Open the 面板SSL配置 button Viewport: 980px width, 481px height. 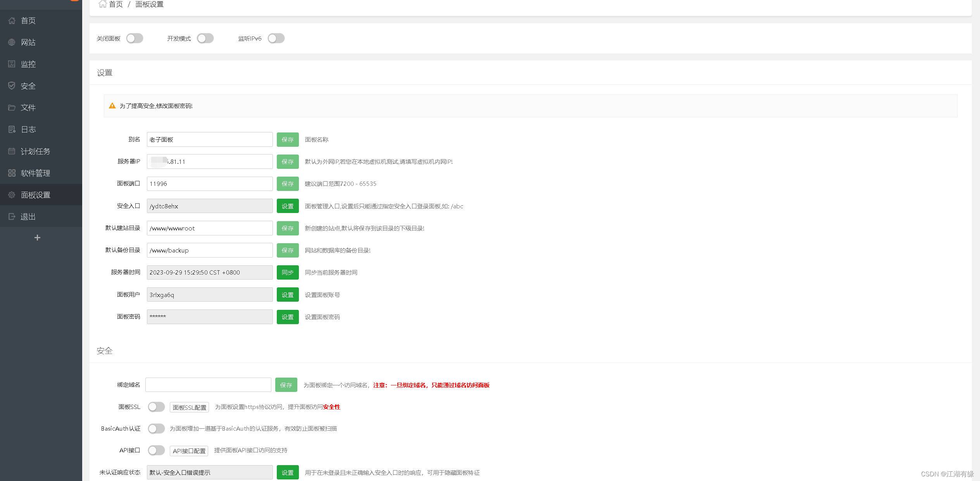coord(189,407)
